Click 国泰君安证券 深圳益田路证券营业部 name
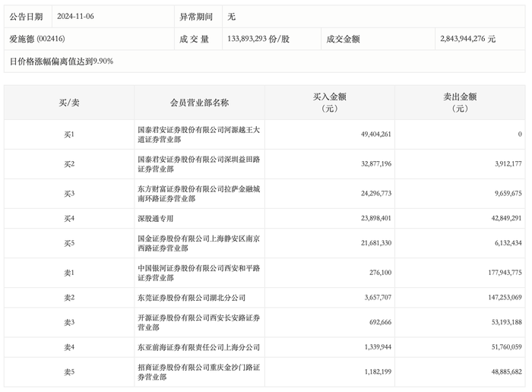 point(198,164)
